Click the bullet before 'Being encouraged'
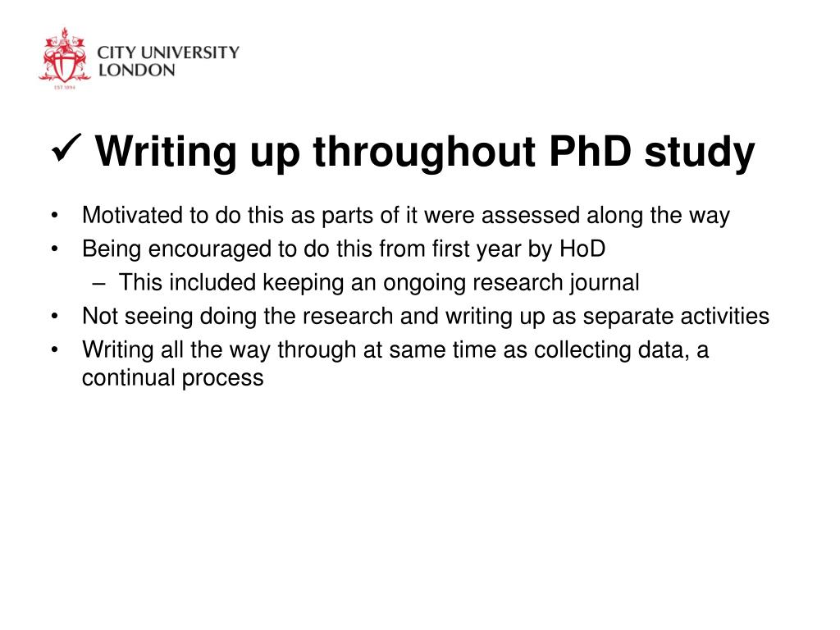 pos(54,249)
